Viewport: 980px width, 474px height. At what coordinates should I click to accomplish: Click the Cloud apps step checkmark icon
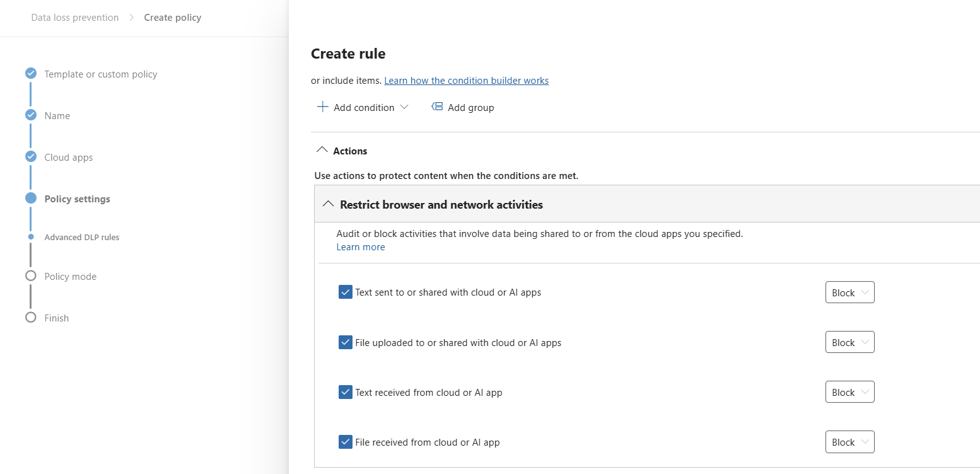(31, 156)
